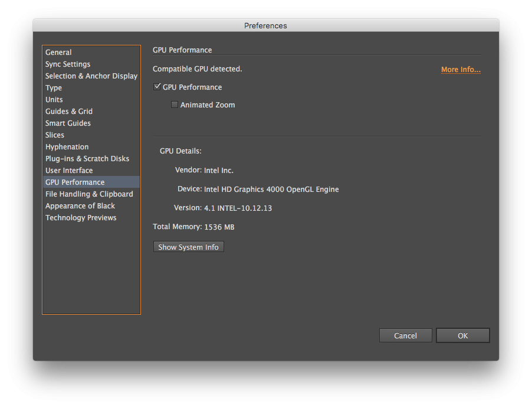Select GPU Performance in the sidebar list

(91, 182)
